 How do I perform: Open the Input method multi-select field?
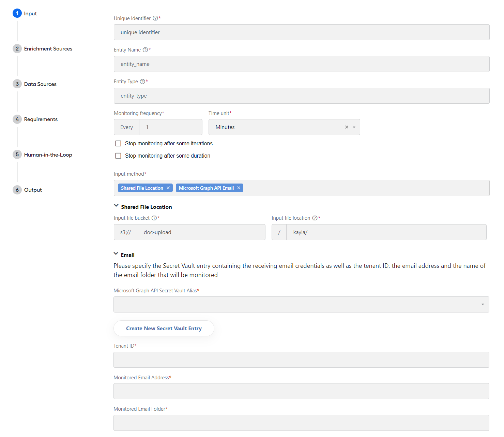pos(302,188)
